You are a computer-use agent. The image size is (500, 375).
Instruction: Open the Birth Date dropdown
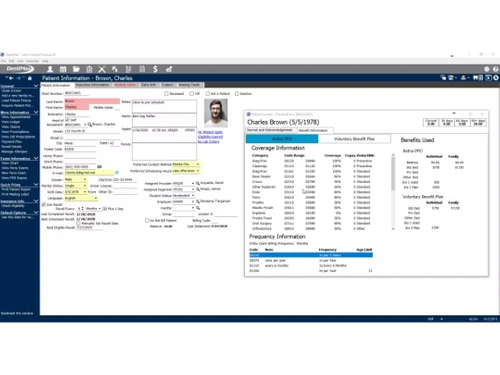click(85, 192)
